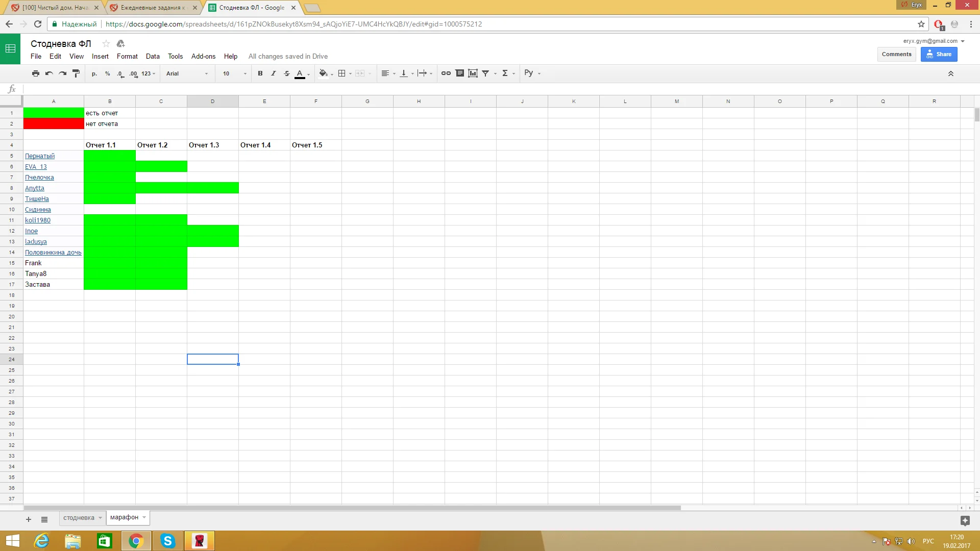980x551 pixels.
Task: Select the Paint format tool
Action: (76, 73)
